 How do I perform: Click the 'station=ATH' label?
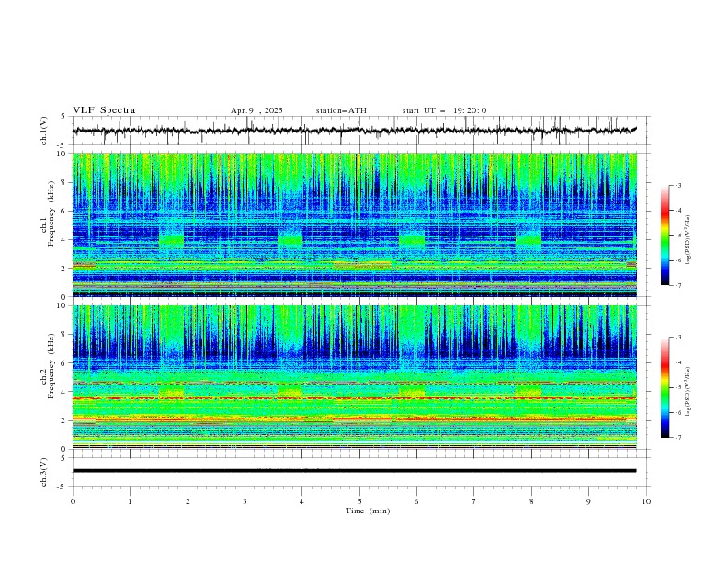tap(341, 110)
